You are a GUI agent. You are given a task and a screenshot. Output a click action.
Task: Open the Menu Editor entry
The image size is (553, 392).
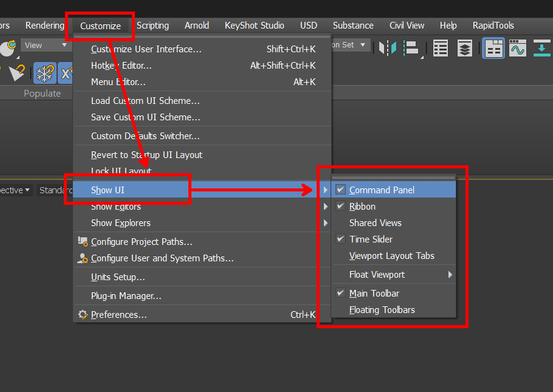pyautogui.click(x=202, y=82)
